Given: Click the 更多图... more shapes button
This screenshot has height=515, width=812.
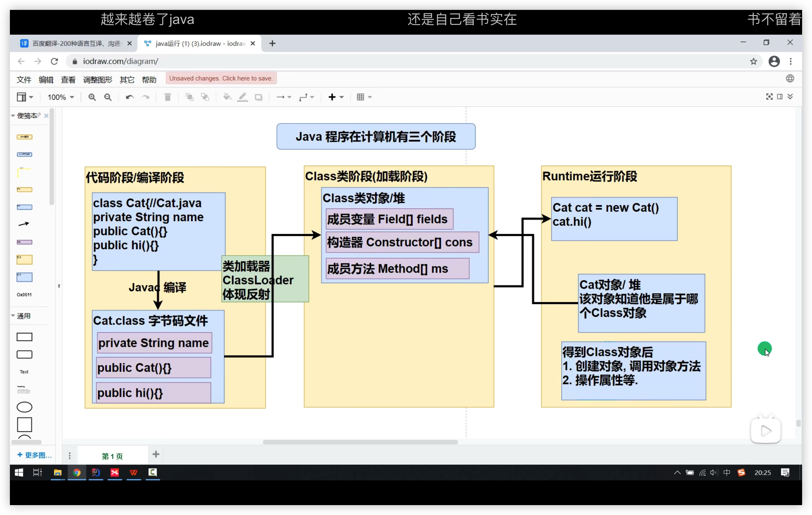Looking at the screenshot, I should (34, 455).
